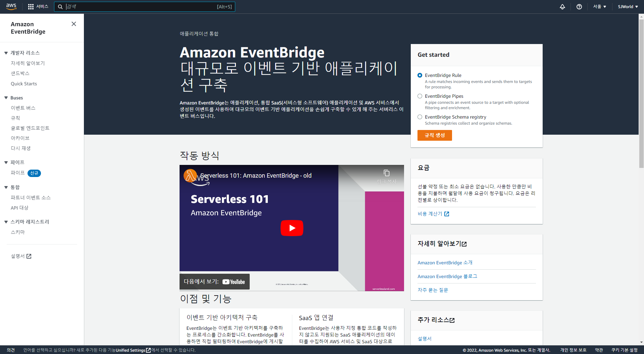
Task: Open the 파이프 page link under 파이프 section
Action: coord(18,173)
